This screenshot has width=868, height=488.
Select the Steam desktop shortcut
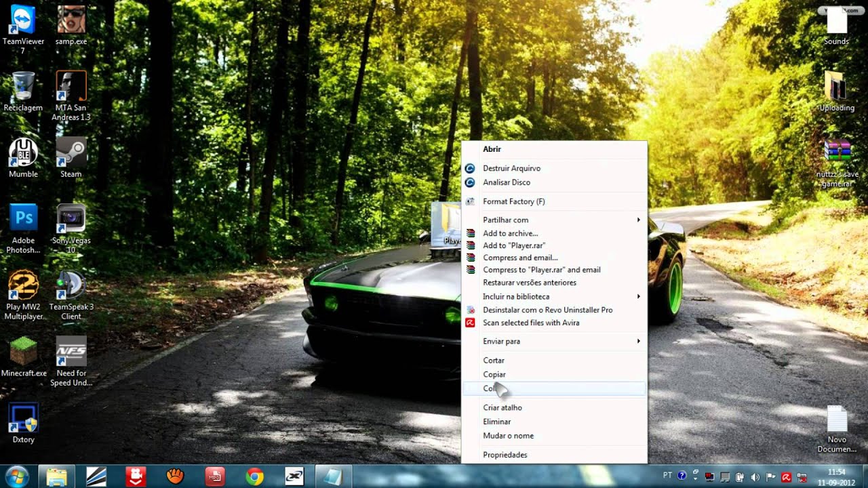[x=71, y=158]
